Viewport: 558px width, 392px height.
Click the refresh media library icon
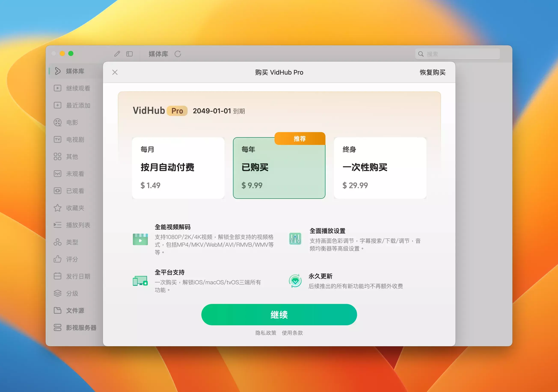tap(178, 54)
